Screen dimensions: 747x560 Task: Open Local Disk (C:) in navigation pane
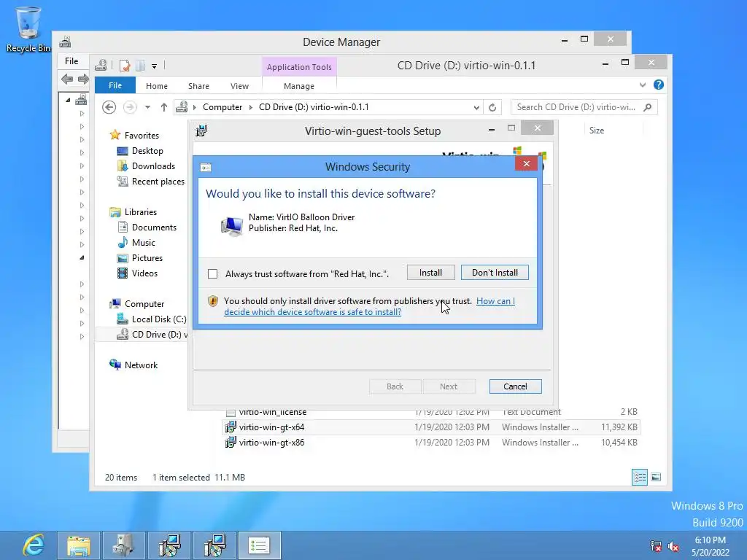coord(158,319)
